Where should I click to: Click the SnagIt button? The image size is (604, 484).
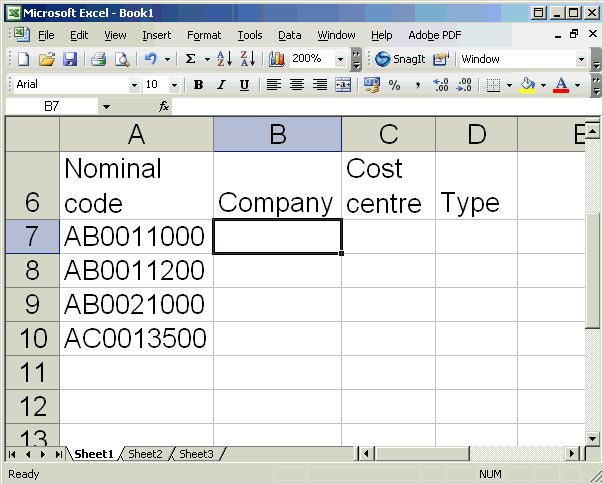point(400,59)
